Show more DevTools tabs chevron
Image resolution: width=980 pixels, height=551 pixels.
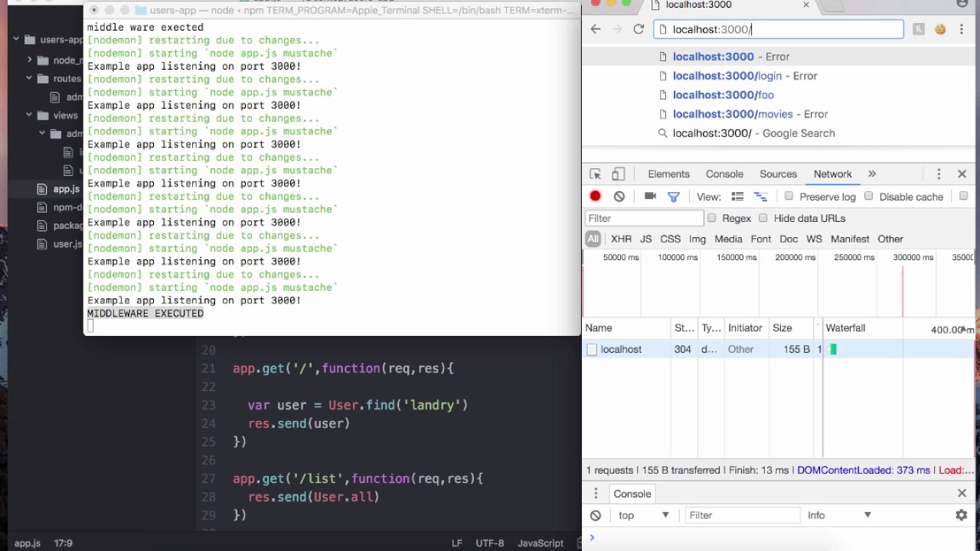[x=872, y=174]
